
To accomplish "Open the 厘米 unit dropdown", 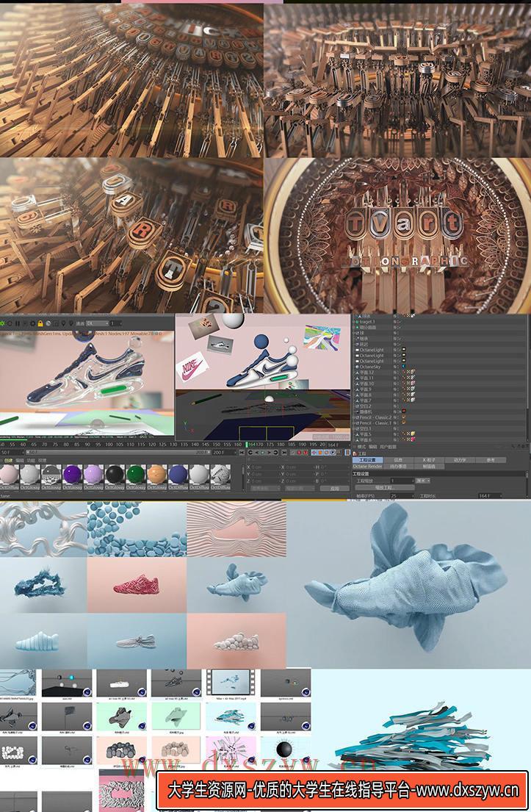I will pyautogui.click(x=423, y=481).
